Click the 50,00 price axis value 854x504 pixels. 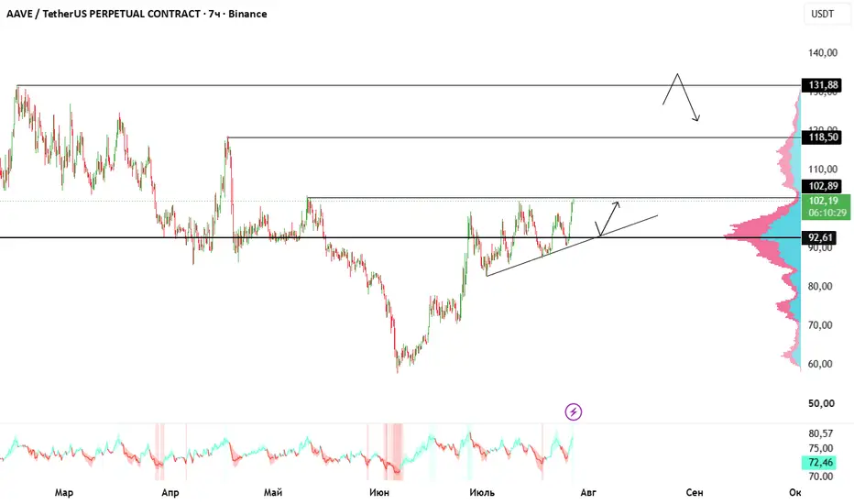(x=821, y=404)
